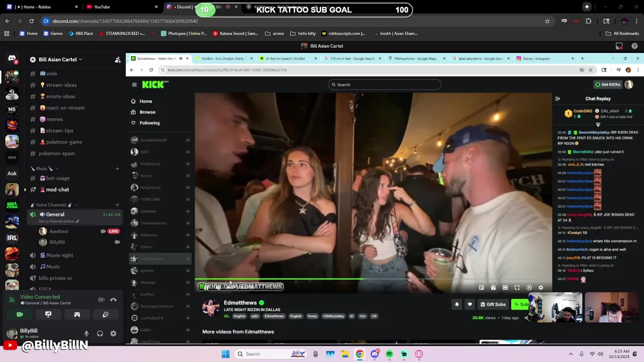Click the Gift Subs button
644x362 pixels.
[x=493, y=304]
